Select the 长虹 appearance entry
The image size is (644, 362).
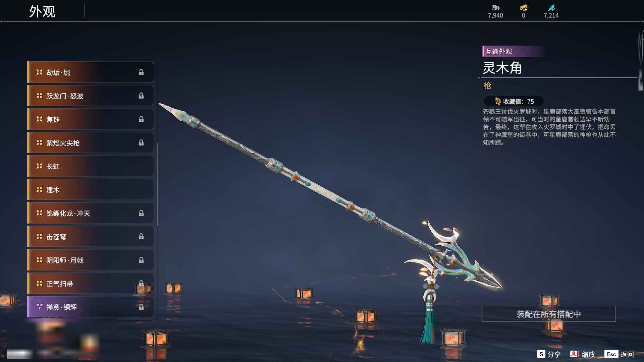(x=91, y=166)
